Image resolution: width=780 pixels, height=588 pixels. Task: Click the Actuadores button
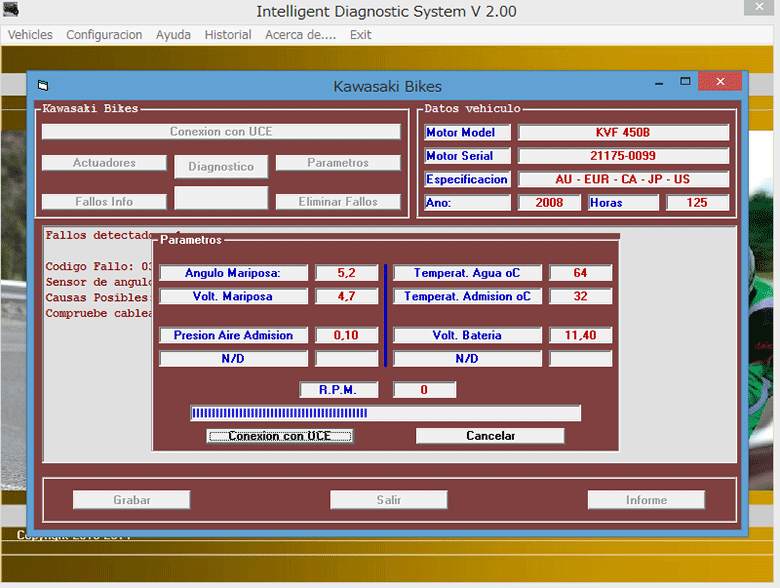[104, 163]
